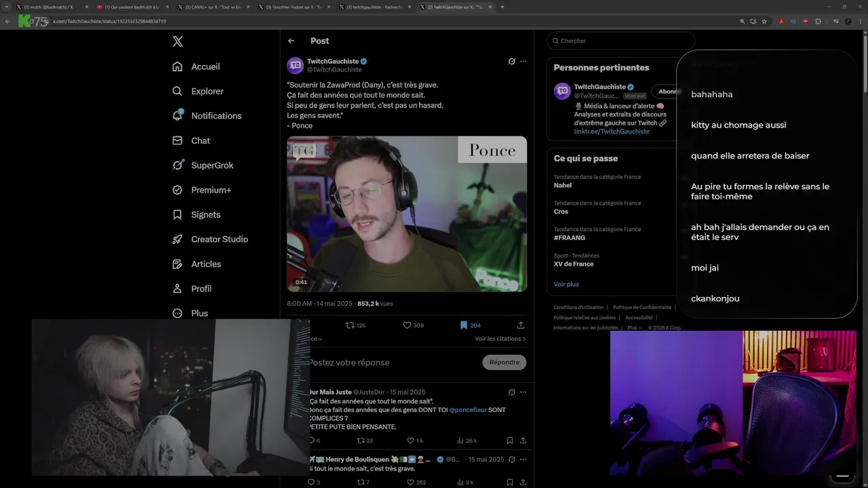The height and width of the screenshot is (488, 868).
Task: Click Voir plus under trends
Action: click(x=566, y=284)
